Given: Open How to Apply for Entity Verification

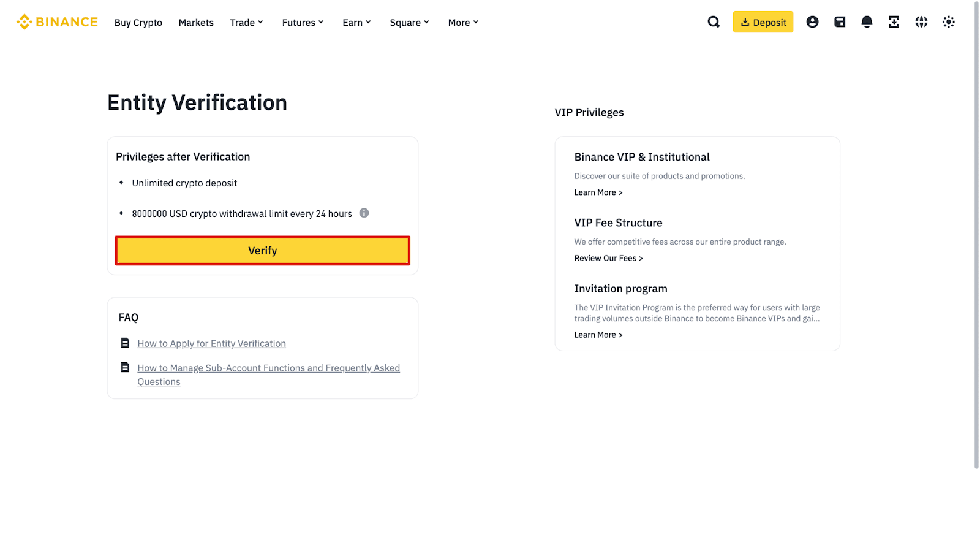Looking at the screenshot, I should 211,344.
